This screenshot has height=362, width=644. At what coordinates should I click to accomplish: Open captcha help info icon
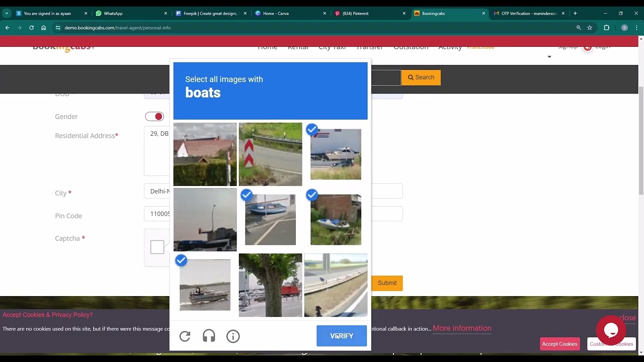click(233, 336)
